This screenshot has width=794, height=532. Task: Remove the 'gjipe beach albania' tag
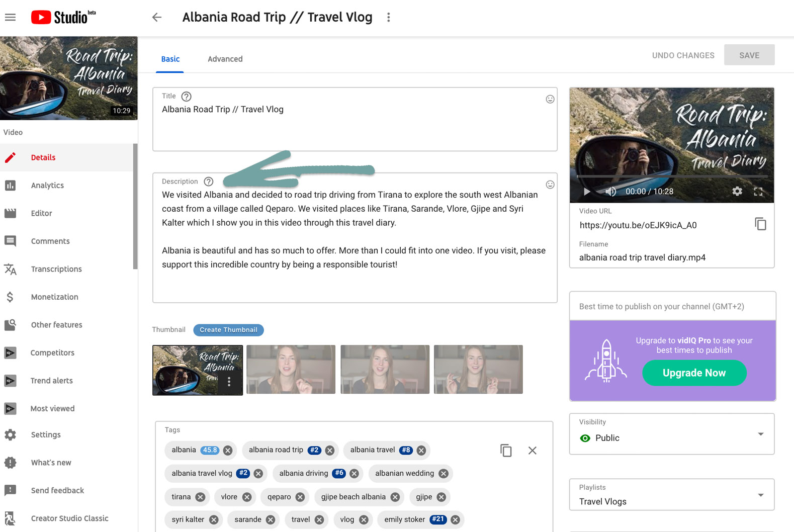(x=395, y=497)
